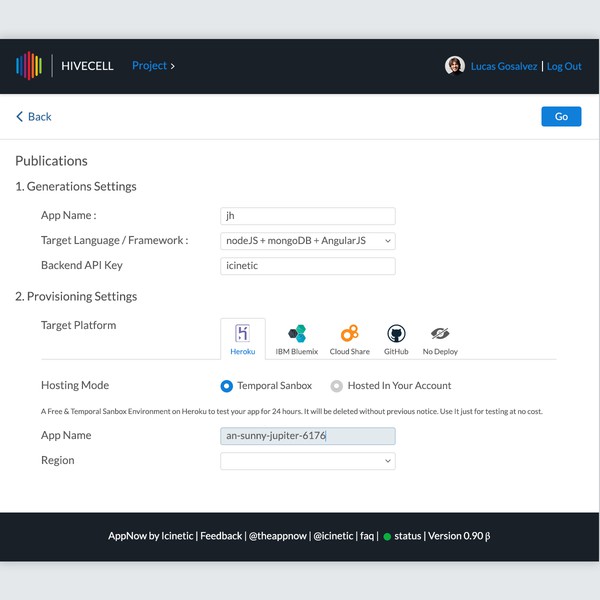Pick the Cloud Share platform icon
Screen dimensions: 600x600
(x=349, y=334)
